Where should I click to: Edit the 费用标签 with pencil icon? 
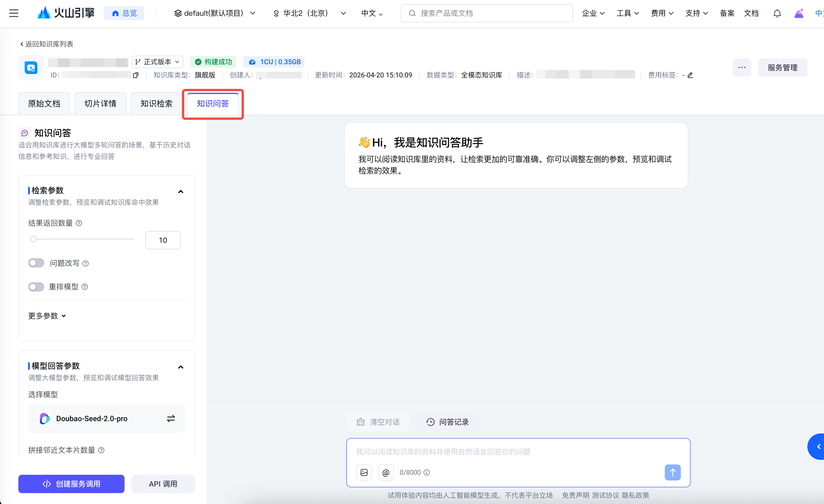690,75
